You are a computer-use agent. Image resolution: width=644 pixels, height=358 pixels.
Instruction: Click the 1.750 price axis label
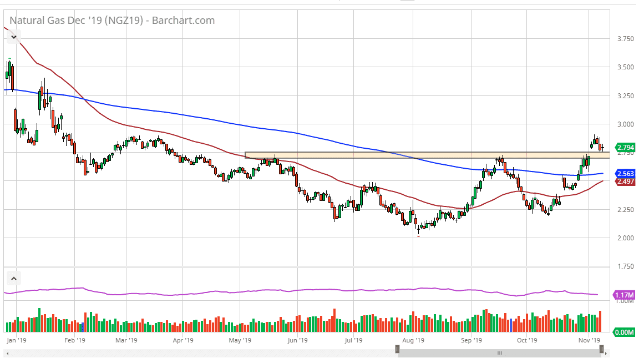[625, 267]
